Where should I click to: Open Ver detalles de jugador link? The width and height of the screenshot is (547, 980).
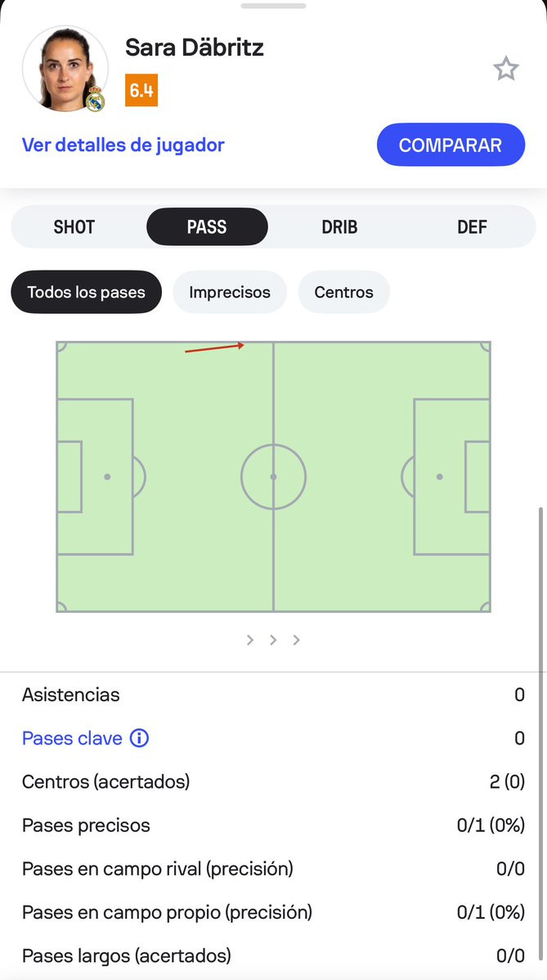click(x=123, y=145)
